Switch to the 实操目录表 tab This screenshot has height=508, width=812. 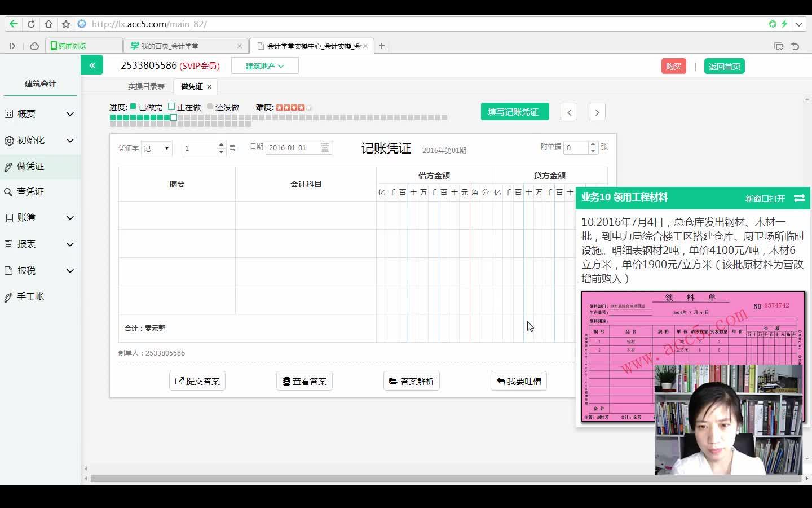click(x=147, y=86)
